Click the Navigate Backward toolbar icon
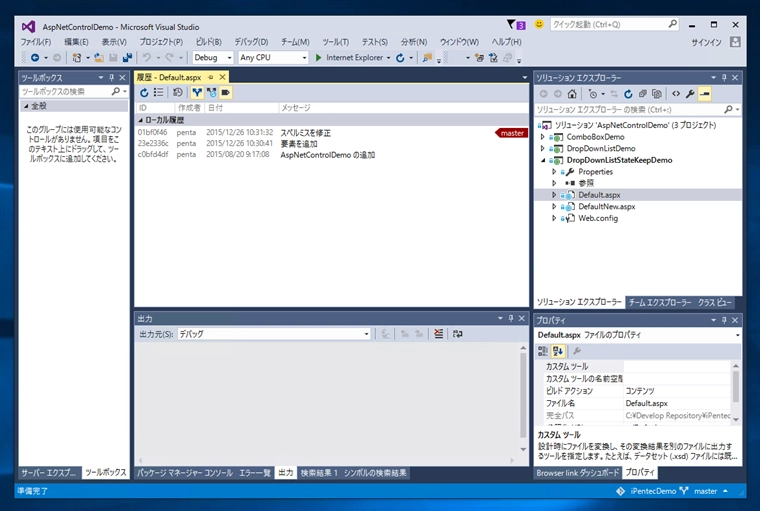Viewport: 760px width, 511px height. point(35,58)
